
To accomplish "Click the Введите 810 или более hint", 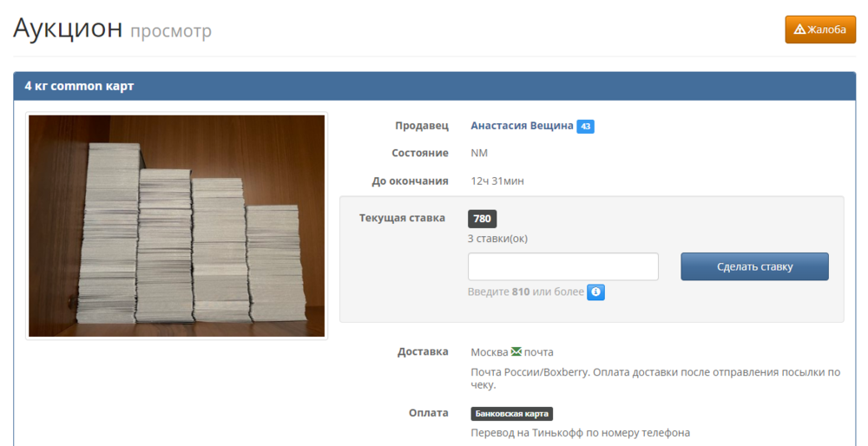I will point(525,292).
